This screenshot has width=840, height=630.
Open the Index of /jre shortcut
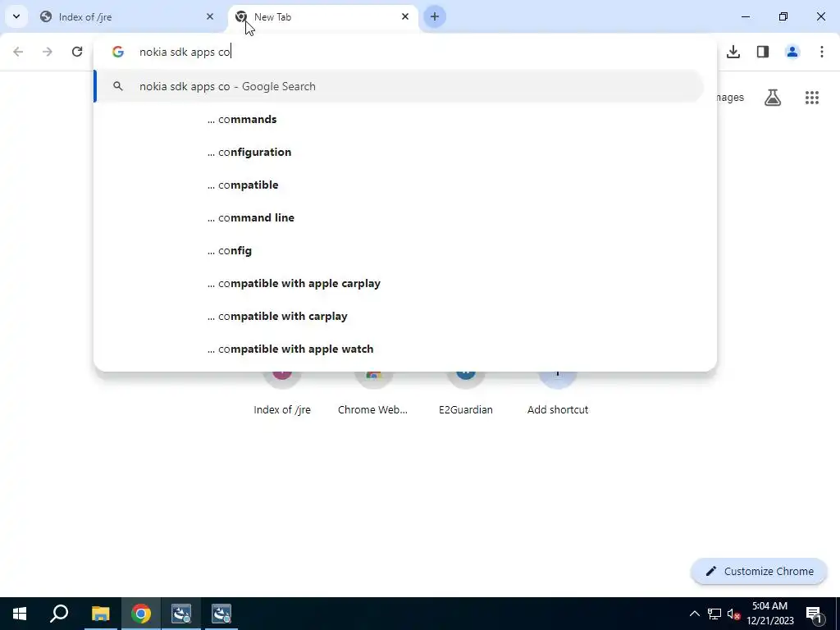(282, 394)
